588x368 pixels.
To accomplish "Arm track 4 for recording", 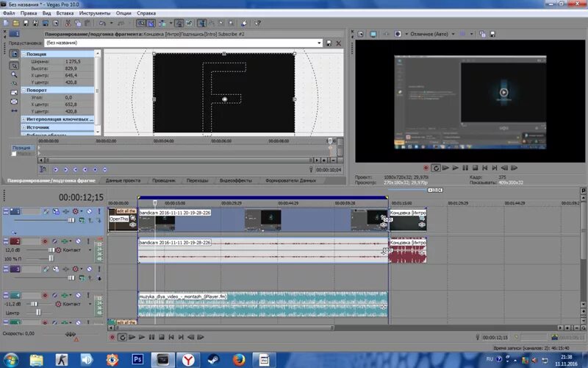I will click(45, 295).
